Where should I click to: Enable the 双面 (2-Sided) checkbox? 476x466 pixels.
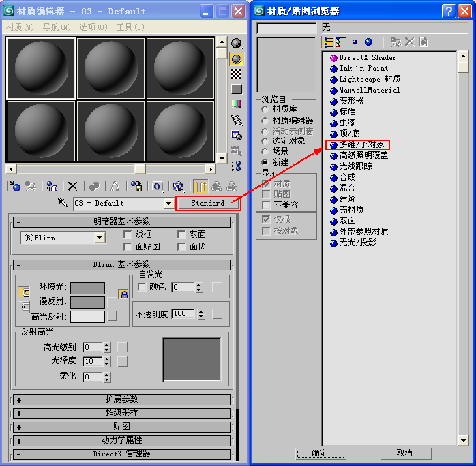pos(181,234)
